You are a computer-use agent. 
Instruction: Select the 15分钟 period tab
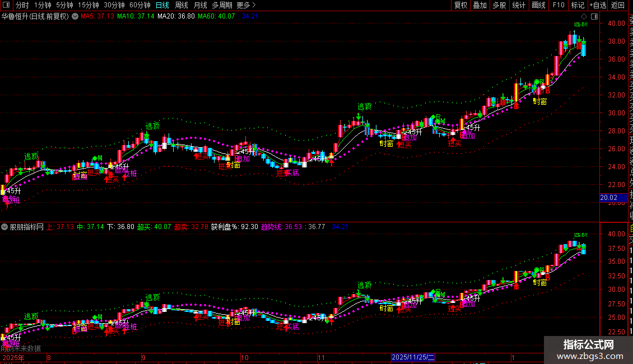click(x=89, y=5)
